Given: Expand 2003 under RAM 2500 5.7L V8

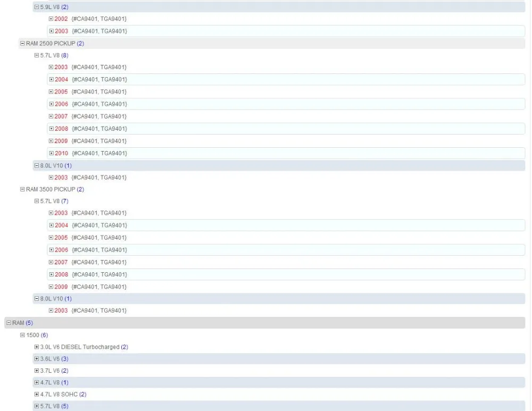Looking at the screenshot, I should [x=51, y=67].
